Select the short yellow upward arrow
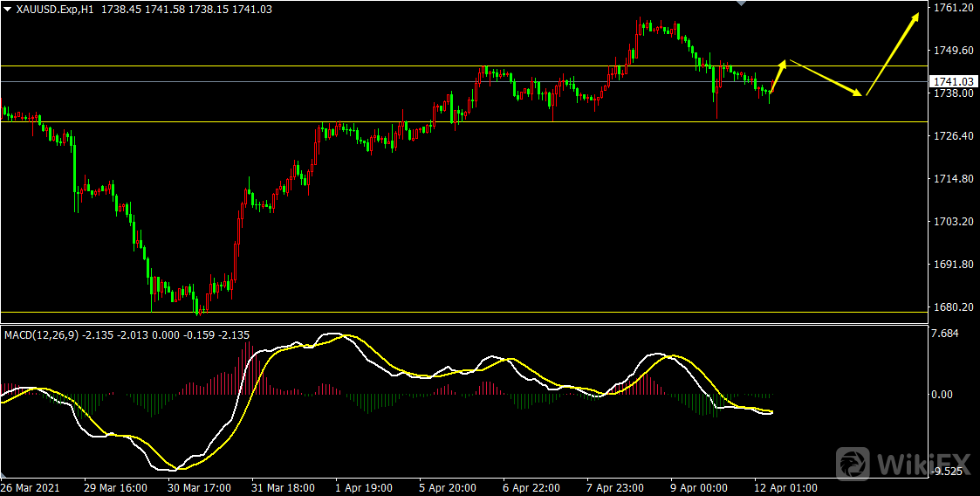Viewport: 980px width, 496px height. point(778,75)
